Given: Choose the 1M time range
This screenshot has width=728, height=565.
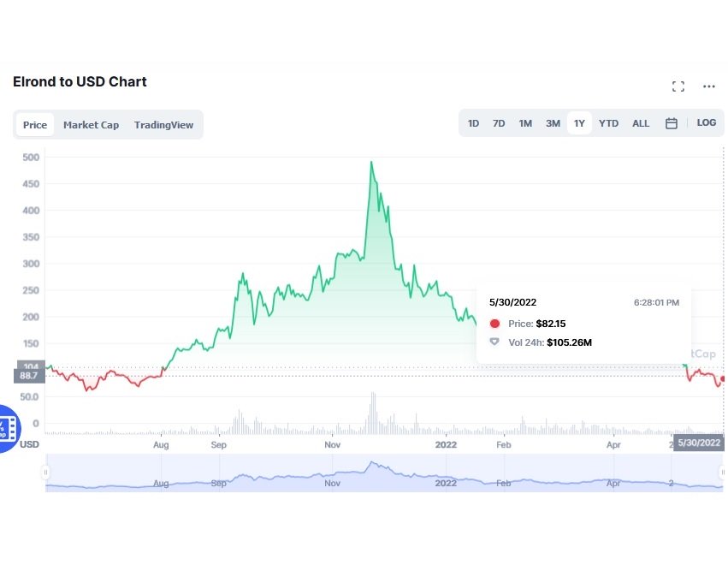Looking at the screenshot, I should click(525, 123).
